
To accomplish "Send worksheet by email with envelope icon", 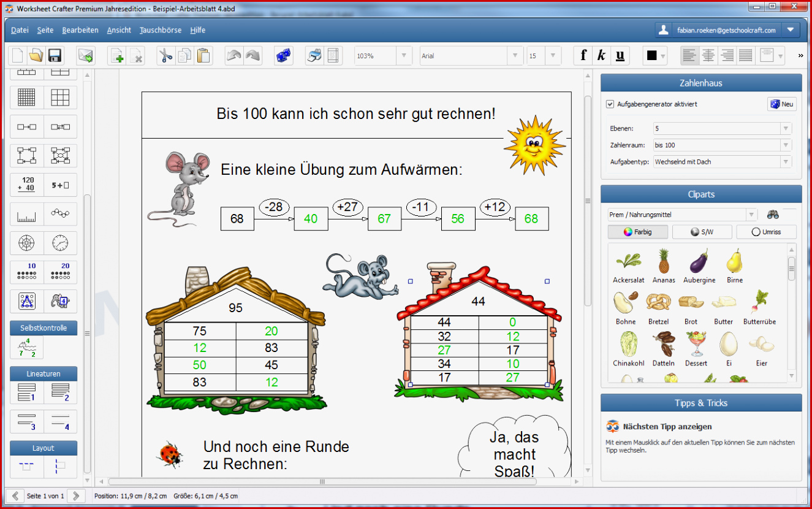I will (85, 56).
